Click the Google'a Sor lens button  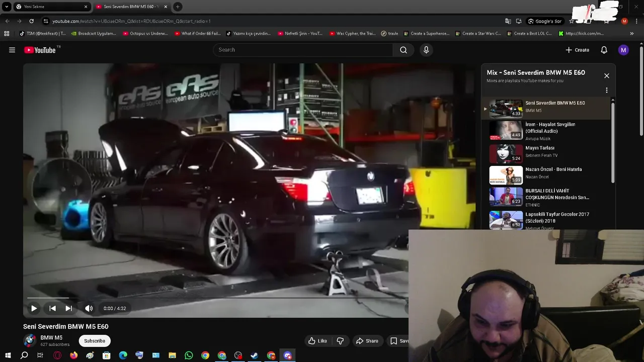point(544,21)
